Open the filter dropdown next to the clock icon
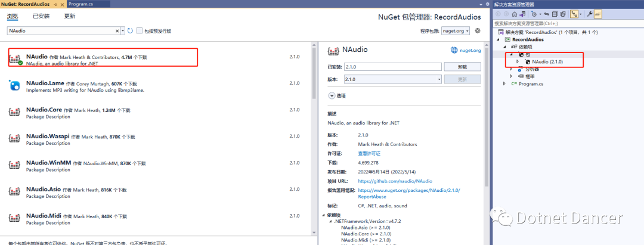 540,14
